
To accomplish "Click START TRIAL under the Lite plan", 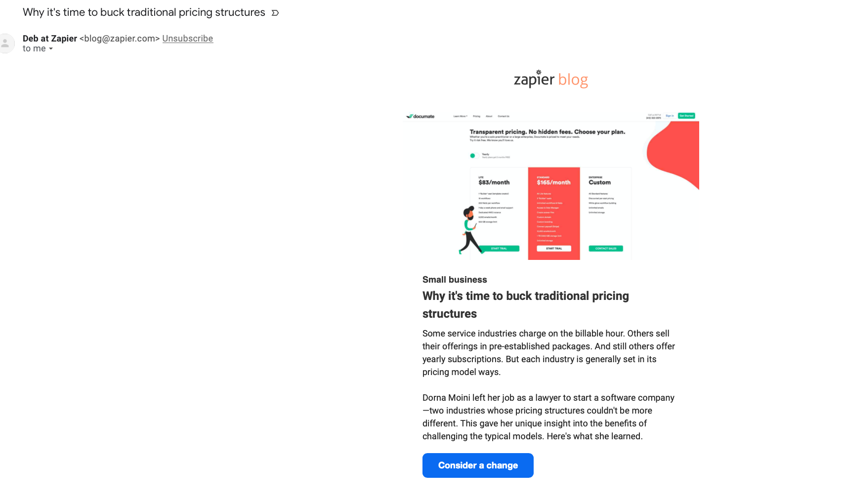I will click(499, 248).
